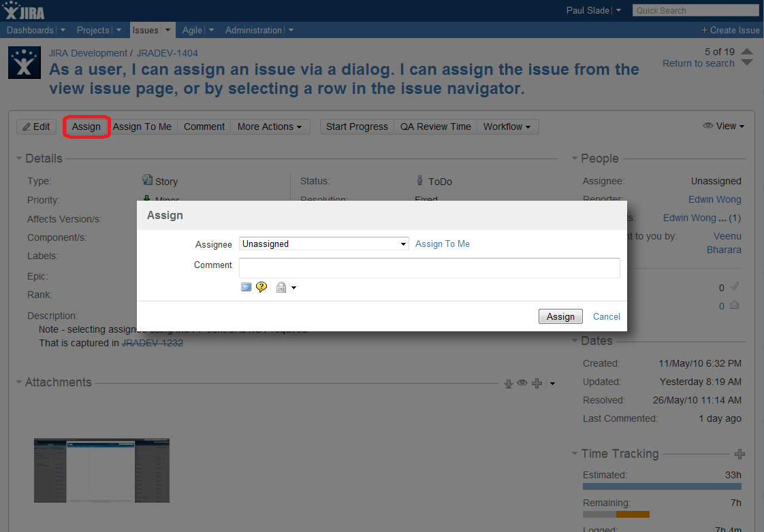Open the More Actions dropdown
Viewport: 764px width, 532px height.
270,127
